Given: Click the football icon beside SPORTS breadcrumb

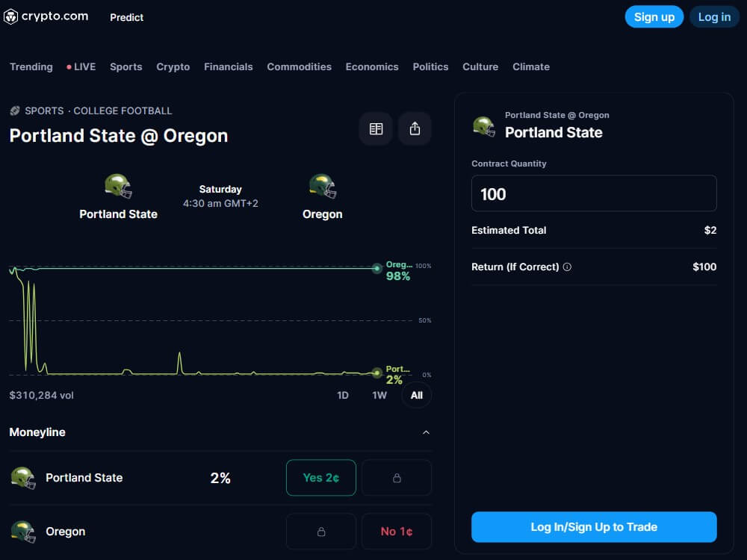Looking at the screenshot, I should point(15,111).
